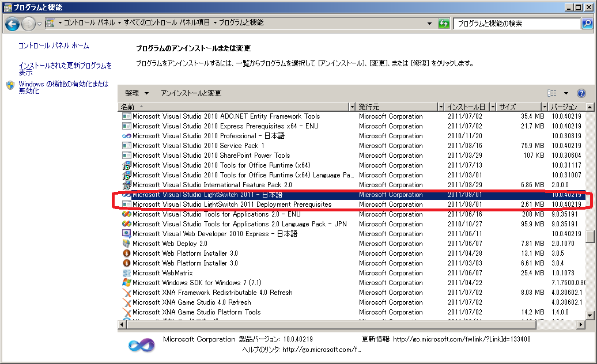Click the view mode icon in toolbar
This screenshot has width=597, height=364.
tap(552, 93)
